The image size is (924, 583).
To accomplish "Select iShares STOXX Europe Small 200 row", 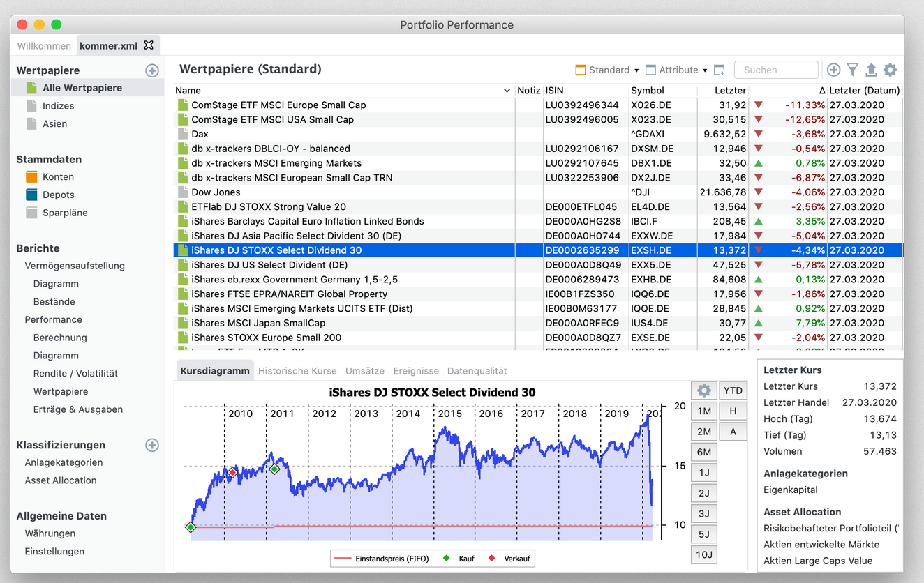I will coord(538,338).
